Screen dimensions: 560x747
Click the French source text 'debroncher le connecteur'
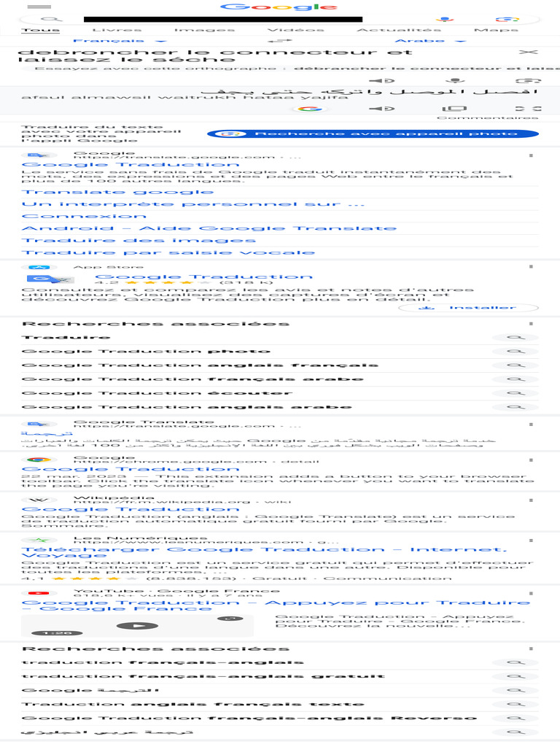(x=215, y=55)
